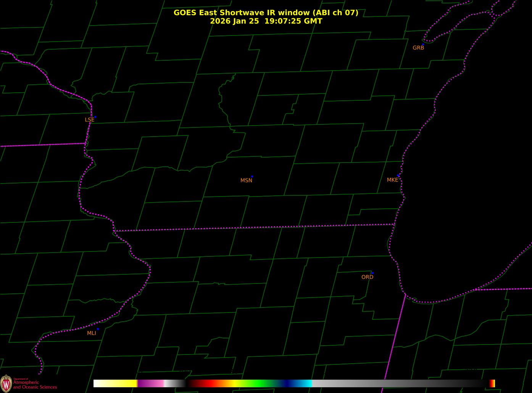Pick the cyan section of the color bar
The height and width of the screenshot is (393, 532).
click(305, 383)
